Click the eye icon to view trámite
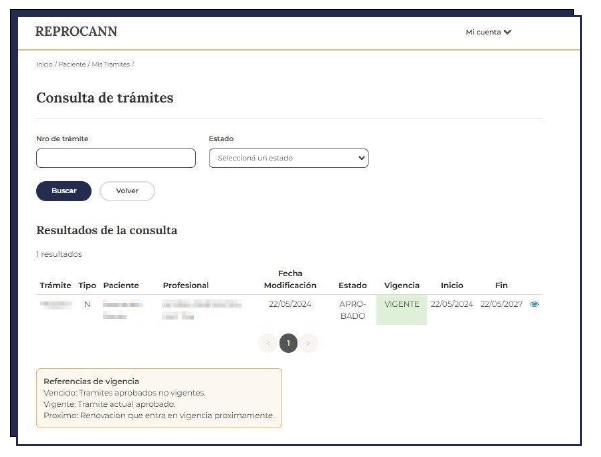This screenshot has width=601, height=457. [x=534, y=305]
